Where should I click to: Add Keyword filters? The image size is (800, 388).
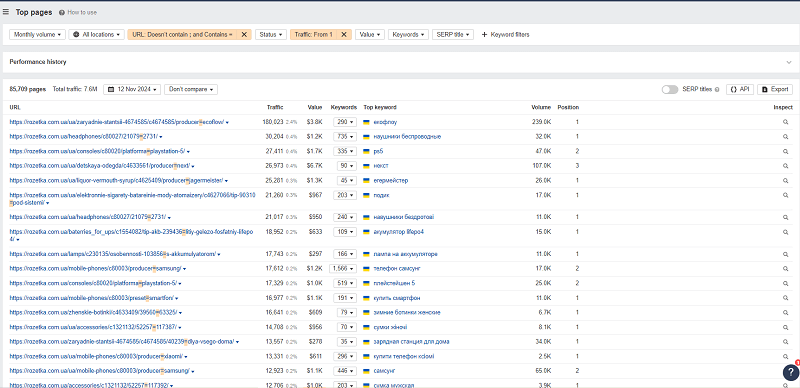(x=505, y=35)
